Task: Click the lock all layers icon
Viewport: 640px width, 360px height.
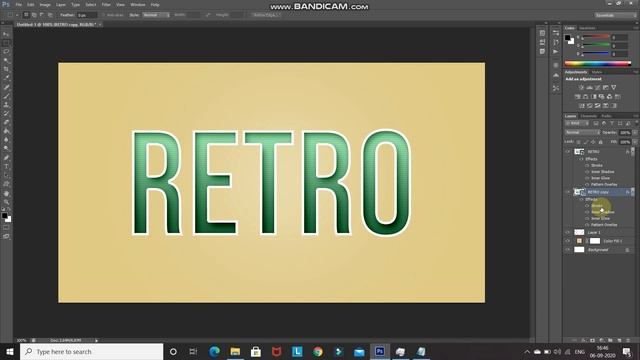Action: (x=600, y=142)
